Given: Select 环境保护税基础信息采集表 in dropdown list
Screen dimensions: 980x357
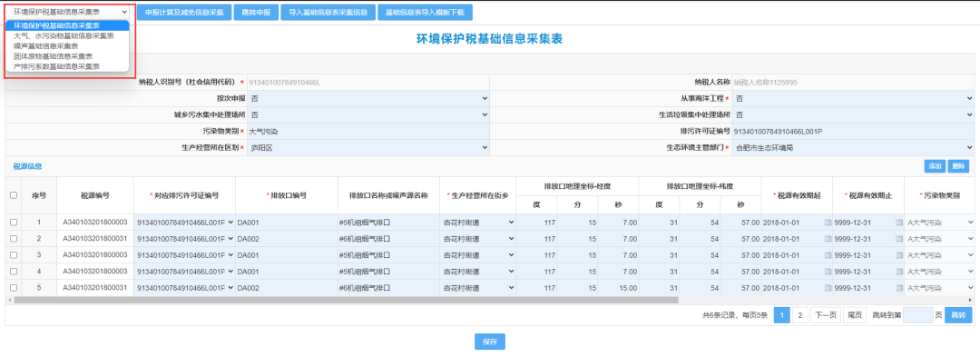Looking at the screenshot, I should (x=67, y=25).
